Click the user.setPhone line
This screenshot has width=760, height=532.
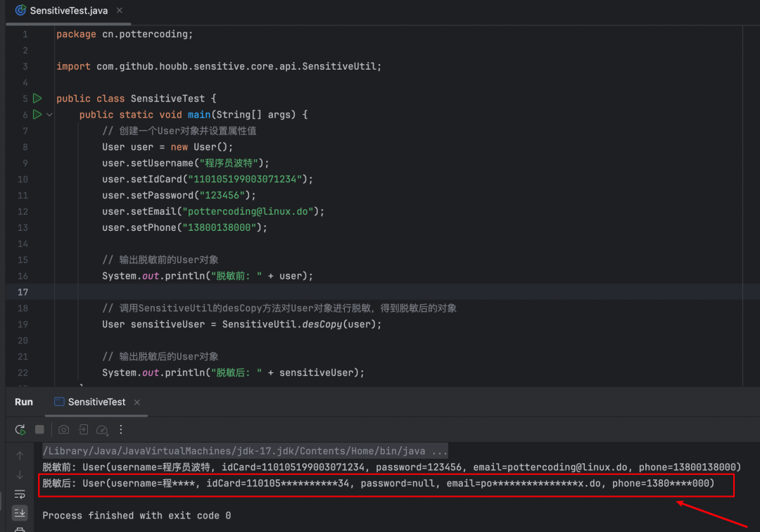tap(184, 228)
